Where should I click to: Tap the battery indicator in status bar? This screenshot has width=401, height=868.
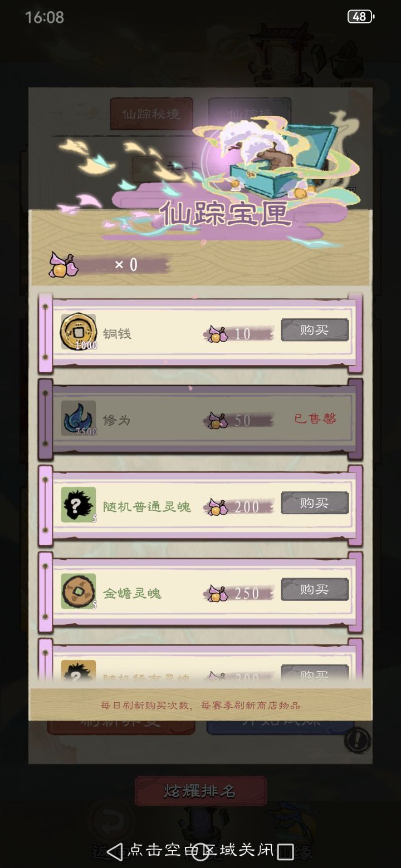tap(360, 17)
